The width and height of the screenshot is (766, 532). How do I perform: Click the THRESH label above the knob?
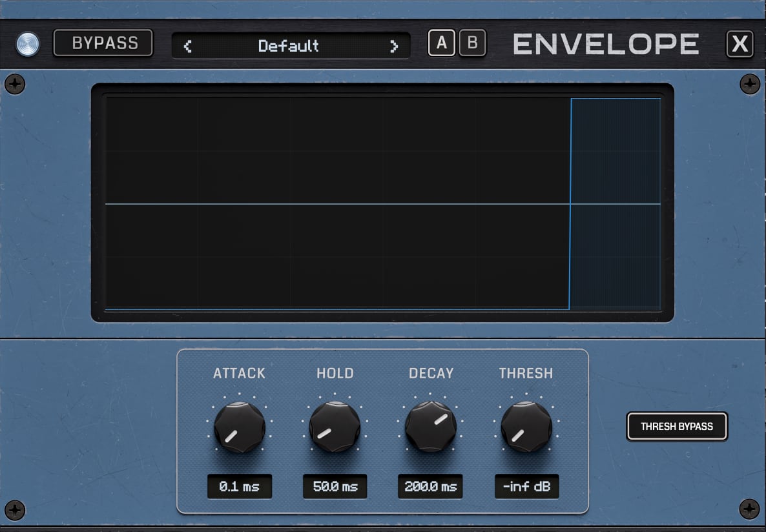pyautogui.click(x=526, y=373)
